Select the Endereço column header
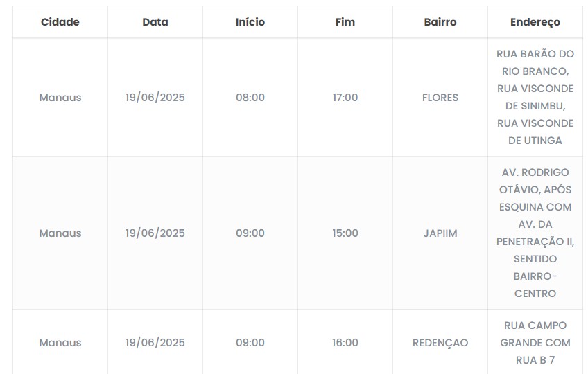 535,22
